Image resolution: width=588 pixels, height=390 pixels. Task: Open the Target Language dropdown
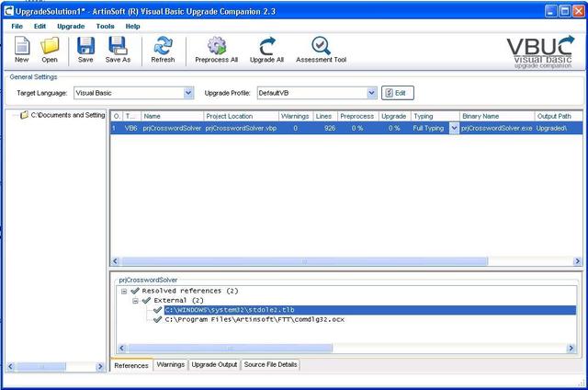click(188, 93)
